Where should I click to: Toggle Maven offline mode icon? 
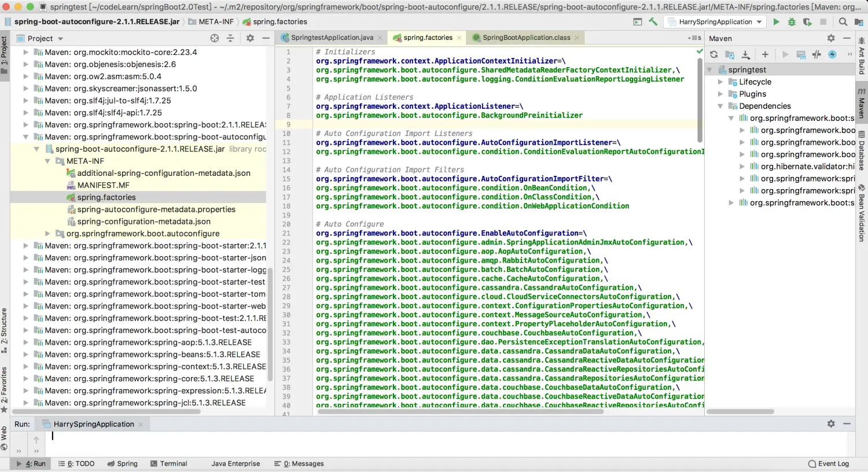816,54
